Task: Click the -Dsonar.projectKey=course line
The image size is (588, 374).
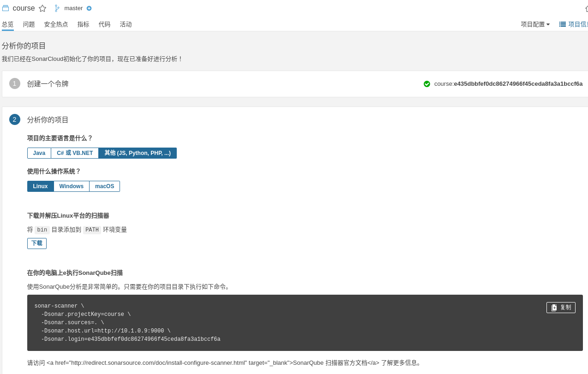Action: click(x=86, y=315)
